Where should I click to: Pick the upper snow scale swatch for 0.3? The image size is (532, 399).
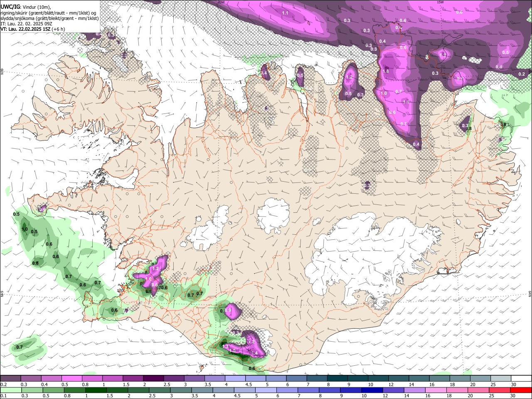[31, 378]
